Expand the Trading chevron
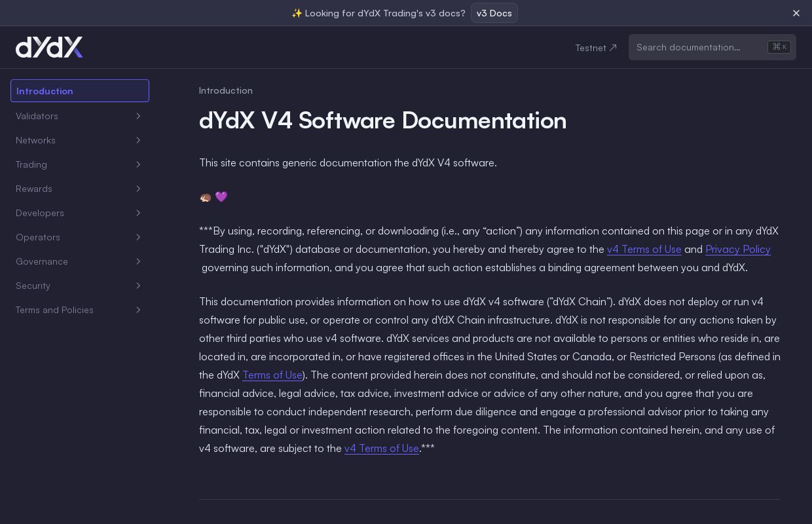812x524 pixels. (x=138, y=164)
